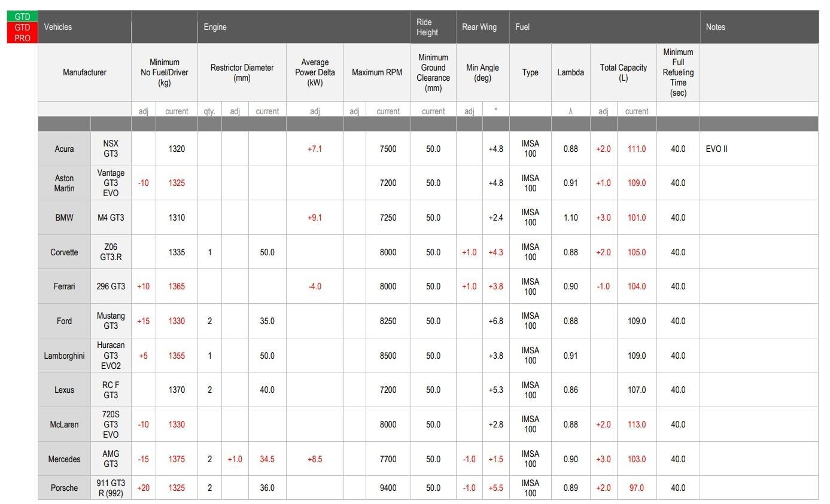Viewport: 830px width, 504px height.
Task: Click Mercedes' +8.5 power delta cell
Action: coord(315,459)
